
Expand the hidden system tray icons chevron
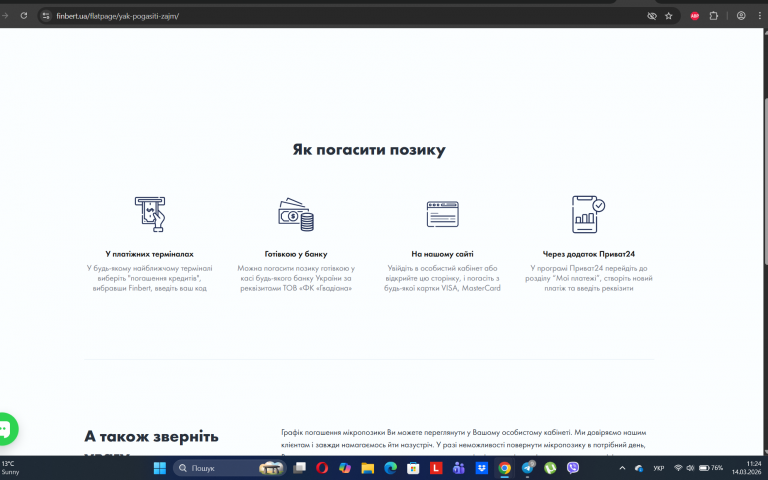622,468
